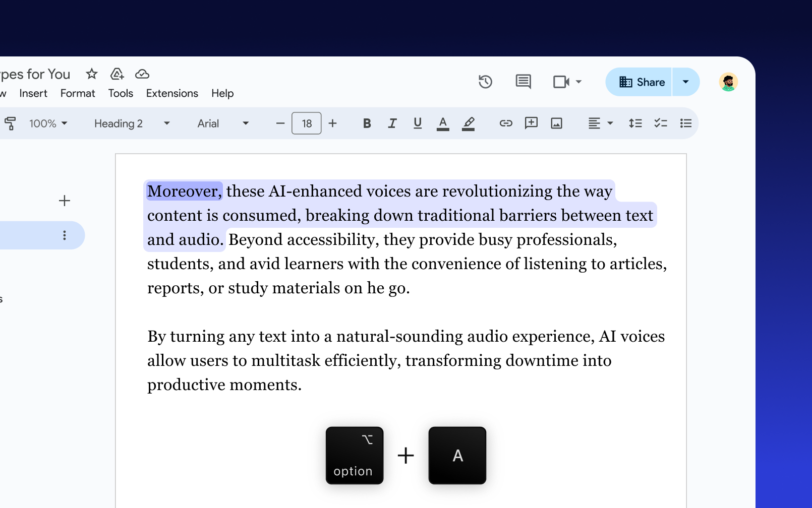812x508 pixels.
Task: Open version history
Action: (x=485, y=81)
